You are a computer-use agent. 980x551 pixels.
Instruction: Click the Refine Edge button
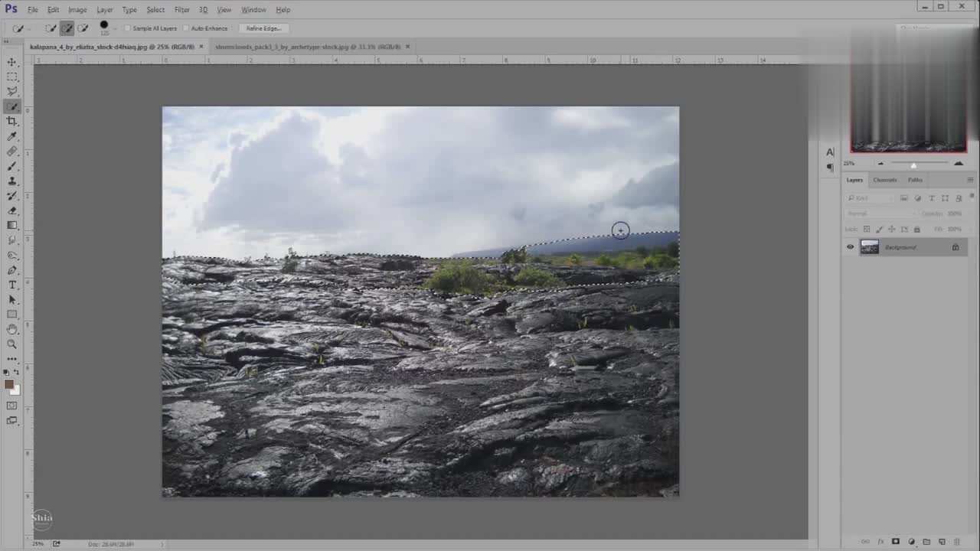point(263,28)
